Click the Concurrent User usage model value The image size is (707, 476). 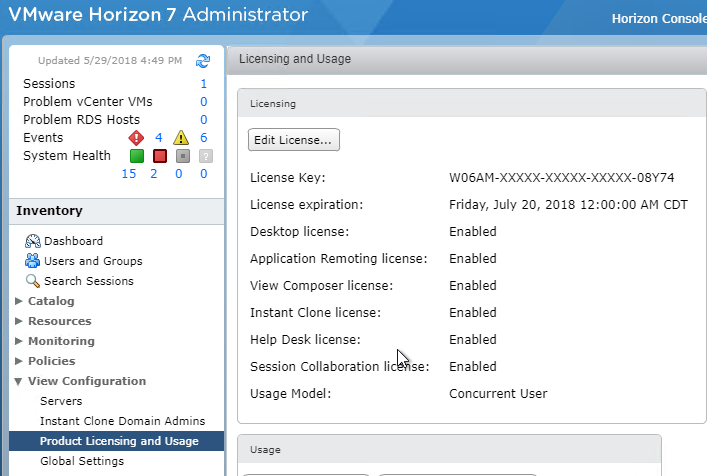pos(498,394)
